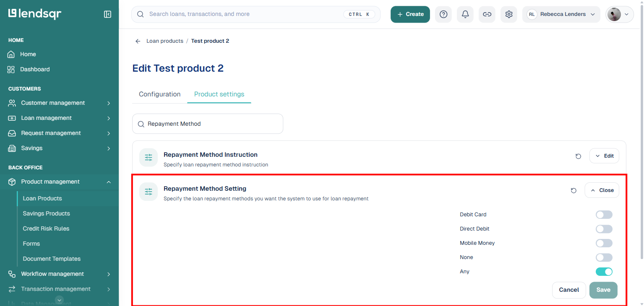Collapse Product management menu
The width and height of the screenshot is (644, 306).
click(59, 182)
